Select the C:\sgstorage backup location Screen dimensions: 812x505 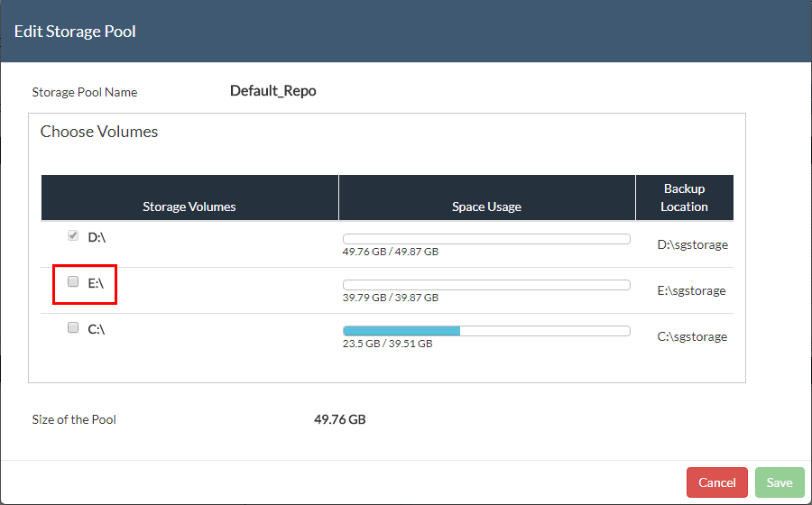click(692, 336)
